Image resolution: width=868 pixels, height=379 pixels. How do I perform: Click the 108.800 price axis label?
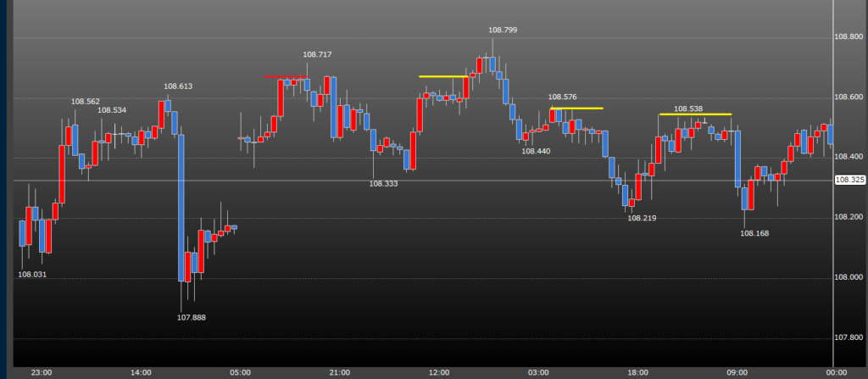pyautogui.click(x=849, y=37)
